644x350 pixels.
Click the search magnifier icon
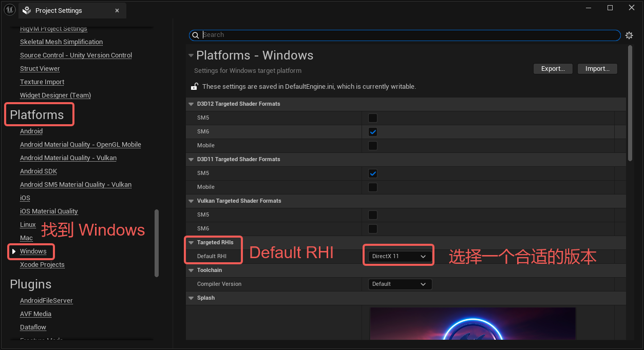click(x=195, y=35)
